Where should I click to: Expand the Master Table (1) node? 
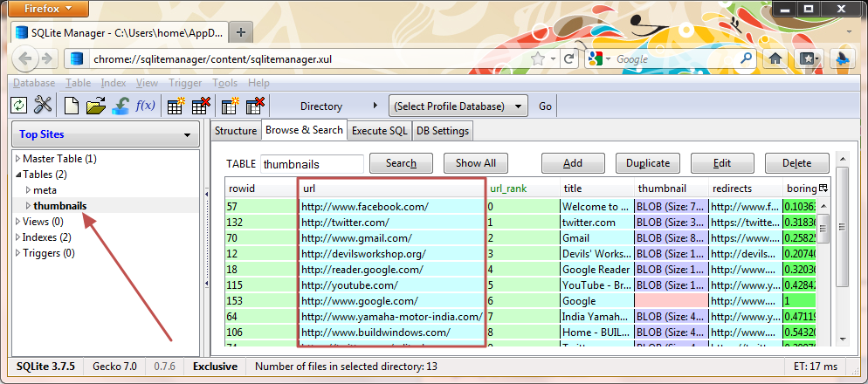coord(18,159)
